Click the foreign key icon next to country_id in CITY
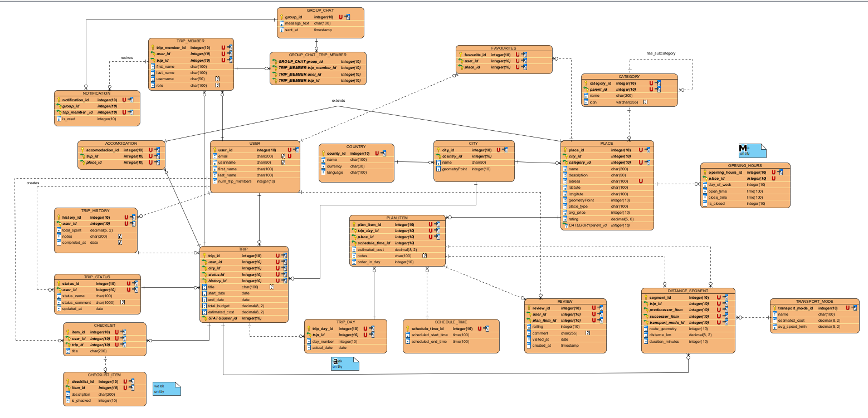Screen dimensions: 868x418 pos(438,156)
